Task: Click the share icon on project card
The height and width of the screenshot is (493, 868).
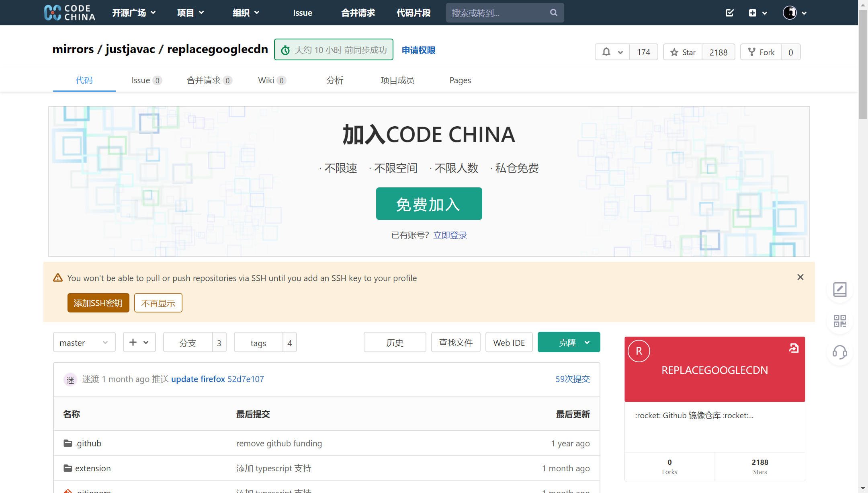Action: pos(794,348)
